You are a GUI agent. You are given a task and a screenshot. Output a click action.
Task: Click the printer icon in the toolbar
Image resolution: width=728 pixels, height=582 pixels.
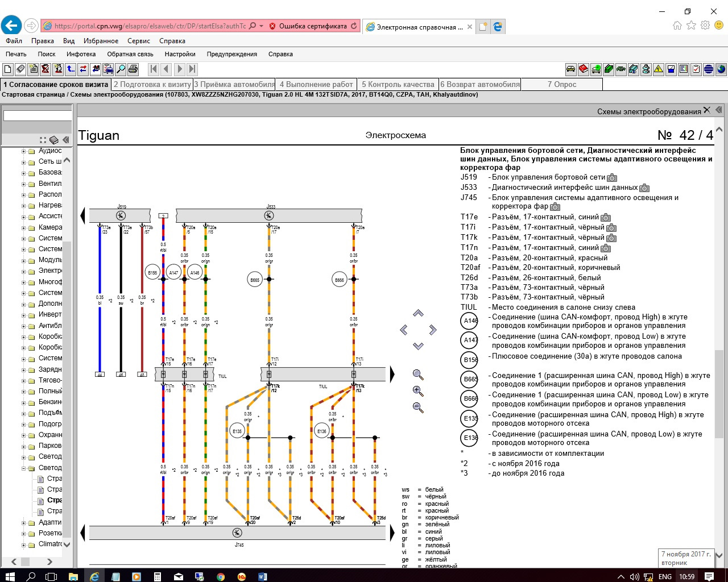coord(133,69)
